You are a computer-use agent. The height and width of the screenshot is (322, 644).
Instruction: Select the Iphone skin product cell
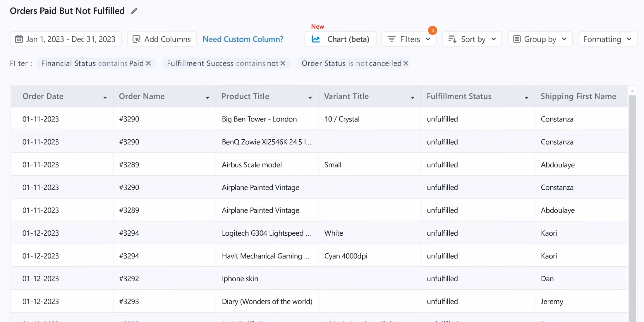[267, 279]
